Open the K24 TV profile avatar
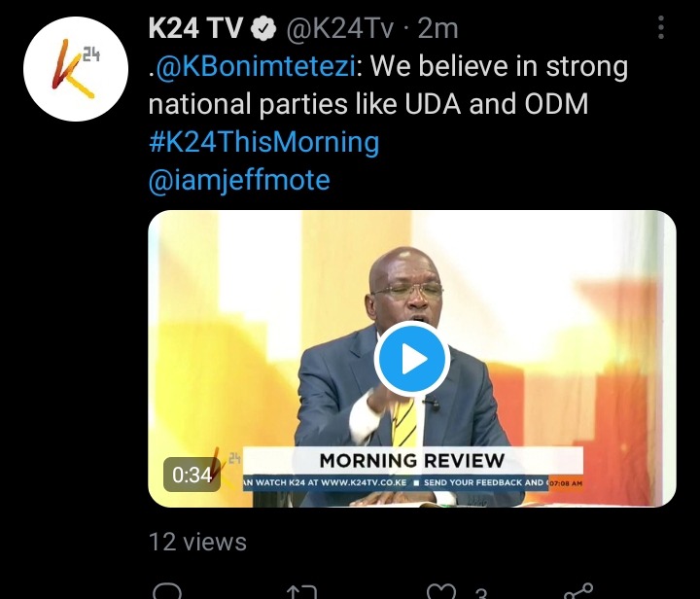This screenshot has width=700, height=599. click(76, 69)
